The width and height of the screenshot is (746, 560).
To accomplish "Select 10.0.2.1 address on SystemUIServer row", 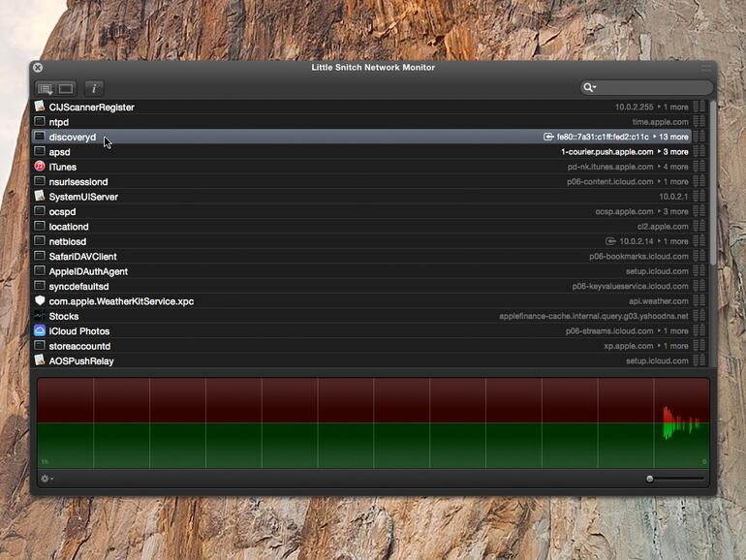I will coord(673,197).
